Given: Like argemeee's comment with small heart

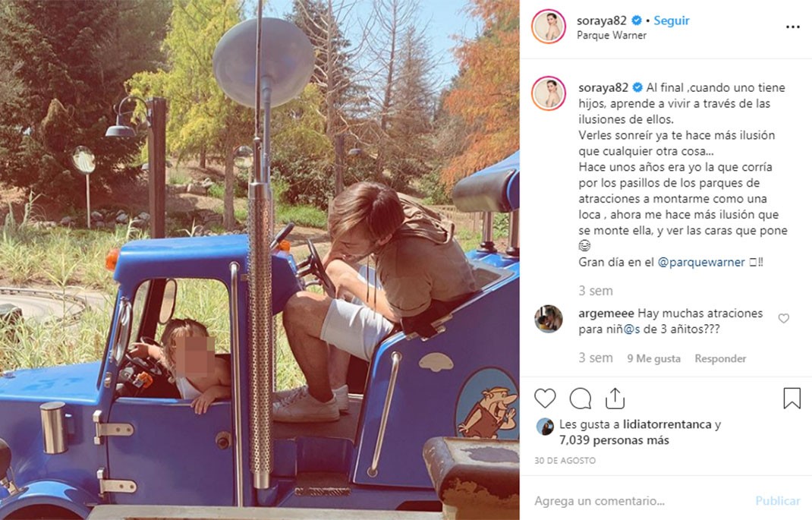Looking at the screenshot, I should (x=783, y=319).
